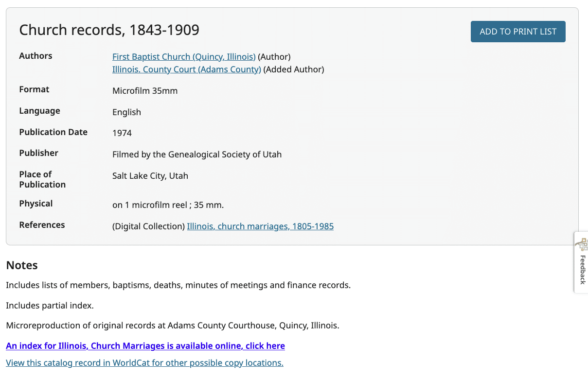
Task: Open the Feedback side tab label
Action: tap(583, 270)
